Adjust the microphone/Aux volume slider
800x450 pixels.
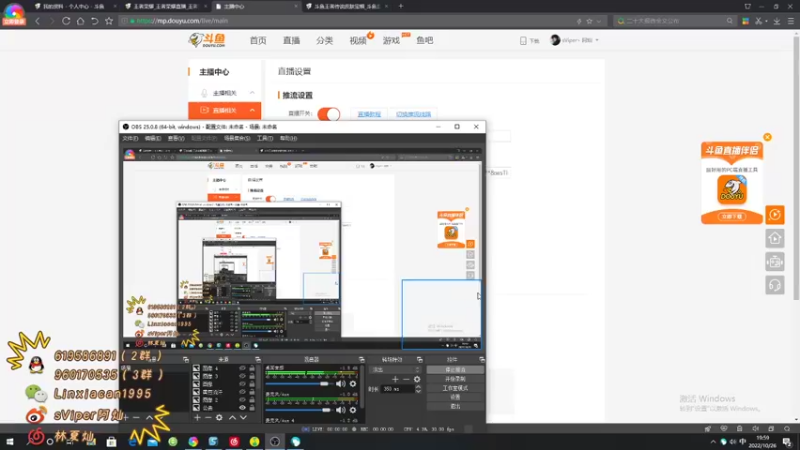298,410
